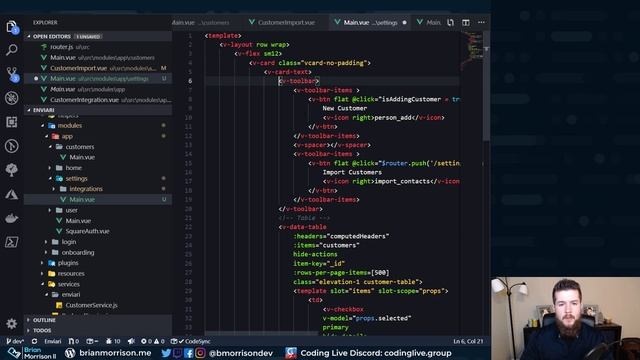Image resolution: width=640 pixels, height=360 pixels.
Task: Open the Extensions view icon
Action: (12, 122)
